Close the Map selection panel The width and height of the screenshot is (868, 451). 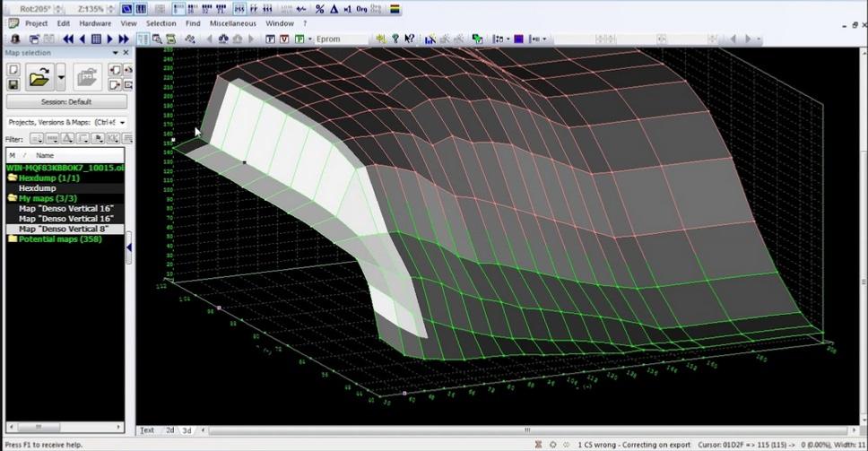(126, 53)
